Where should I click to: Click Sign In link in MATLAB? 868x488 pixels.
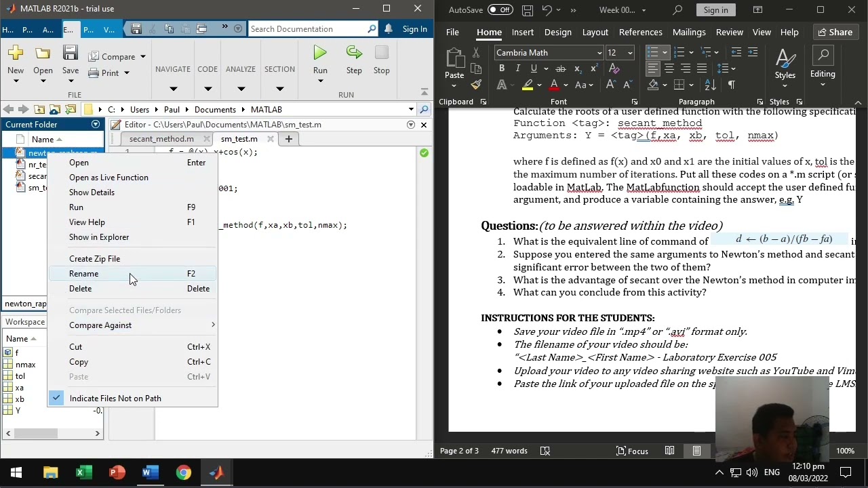(x=414, y=29)
